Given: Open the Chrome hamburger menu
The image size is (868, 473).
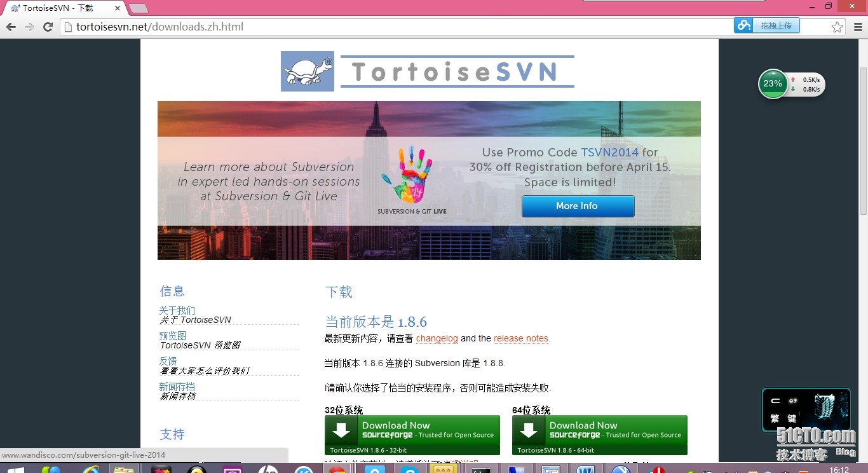Looking at the screenshot, I should (858, 27).
